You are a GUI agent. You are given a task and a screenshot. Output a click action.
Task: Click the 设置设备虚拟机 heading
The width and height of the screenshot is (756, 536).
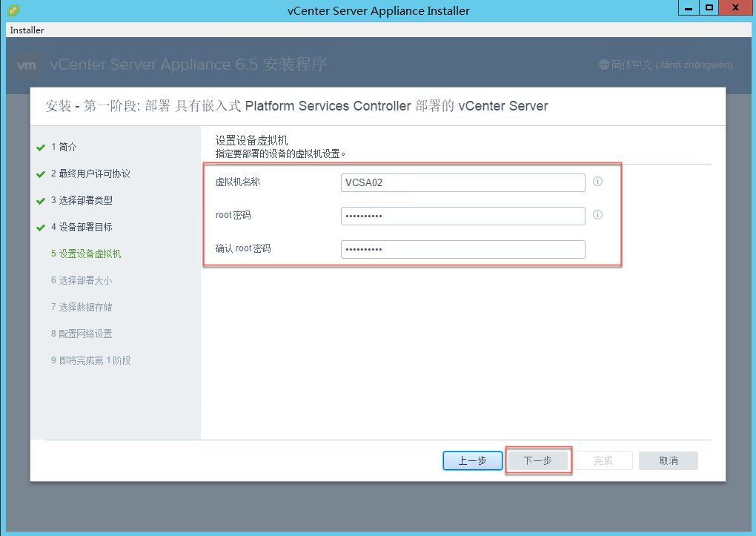(252, 140)
